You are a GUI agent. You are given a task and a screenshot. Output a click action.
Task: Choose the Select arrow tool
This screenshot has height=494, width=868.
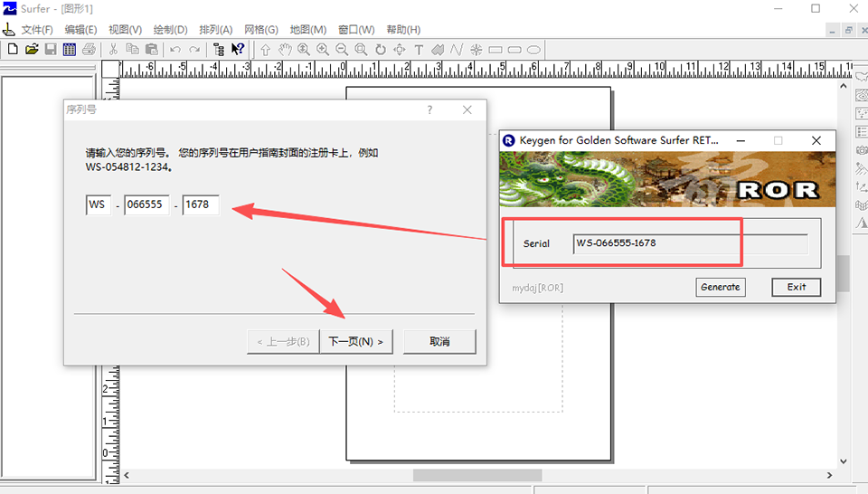tap(266, 50)
